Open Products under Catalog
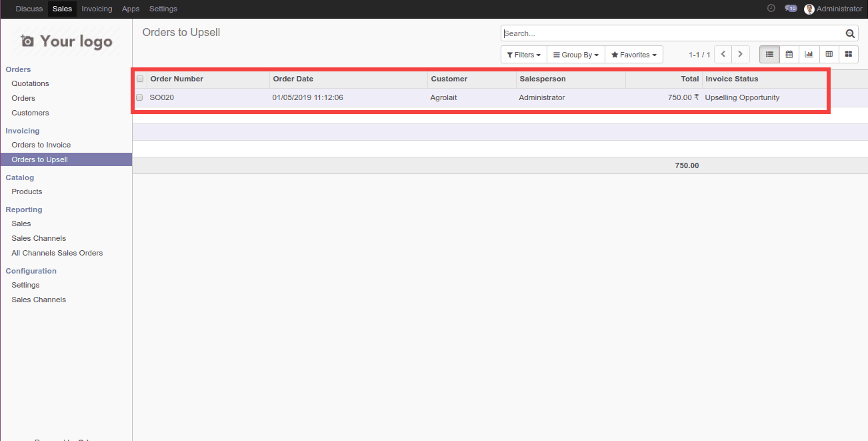Viewport: 868px width, 441px height. (27, 191)
